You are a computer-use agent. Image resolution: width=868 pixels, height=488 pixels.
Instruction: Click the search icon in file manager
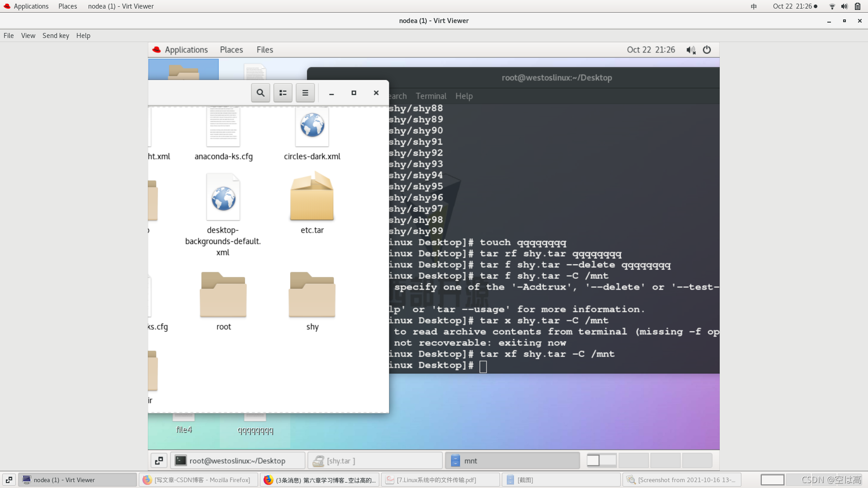(x=260, y=93)
